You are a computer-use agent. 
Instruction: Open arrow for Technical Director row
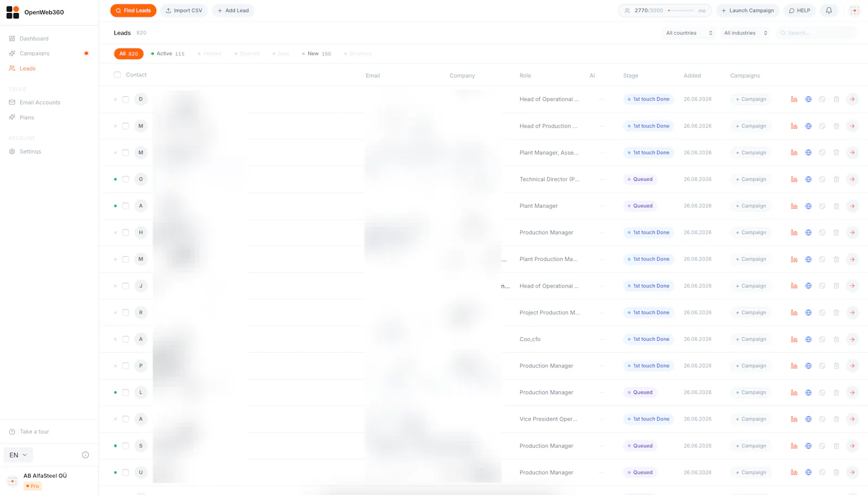(852, 179)
